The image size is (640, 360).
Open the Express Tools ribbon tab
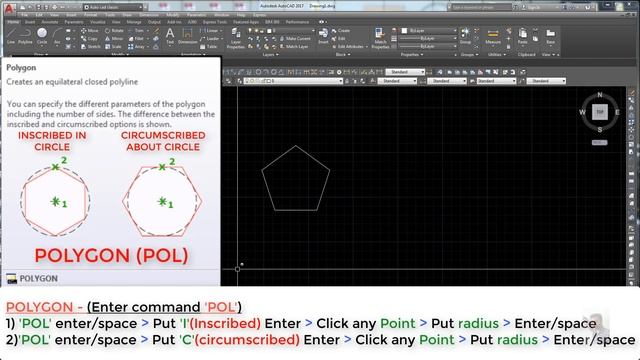click(215, 22)
